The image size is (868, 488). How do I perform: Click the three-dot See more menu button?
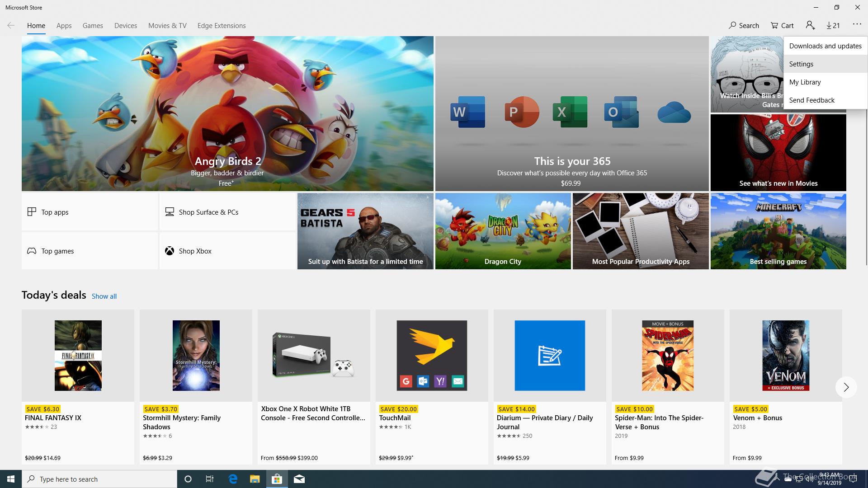tap(857, 24)
